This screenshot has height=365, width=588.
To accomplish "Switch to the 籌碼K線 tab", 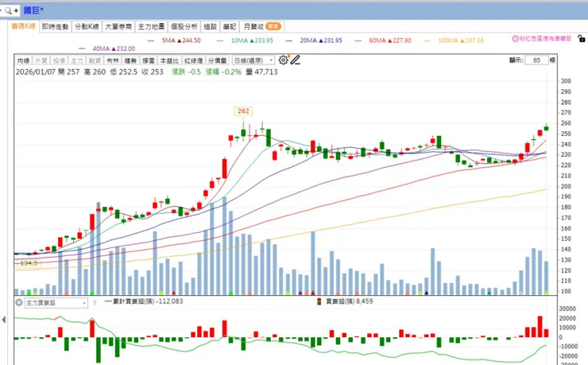I will pyautogui.click(x=23, y=26).
